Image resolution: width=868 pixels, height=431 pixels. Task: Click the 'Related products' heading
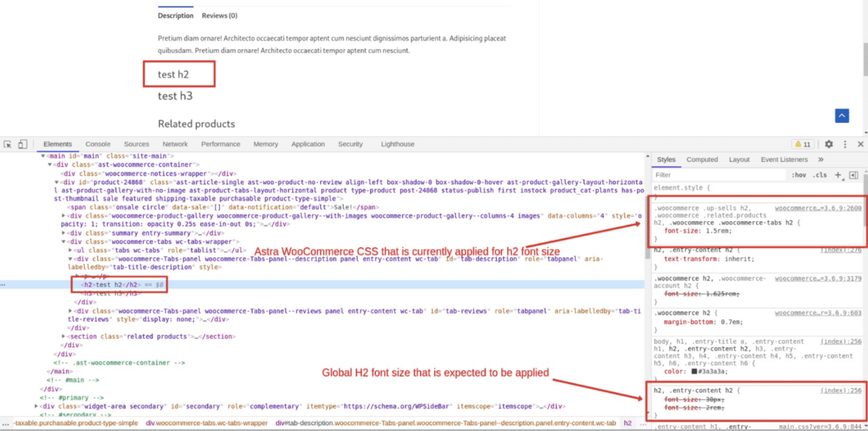(x=197, y=124)
